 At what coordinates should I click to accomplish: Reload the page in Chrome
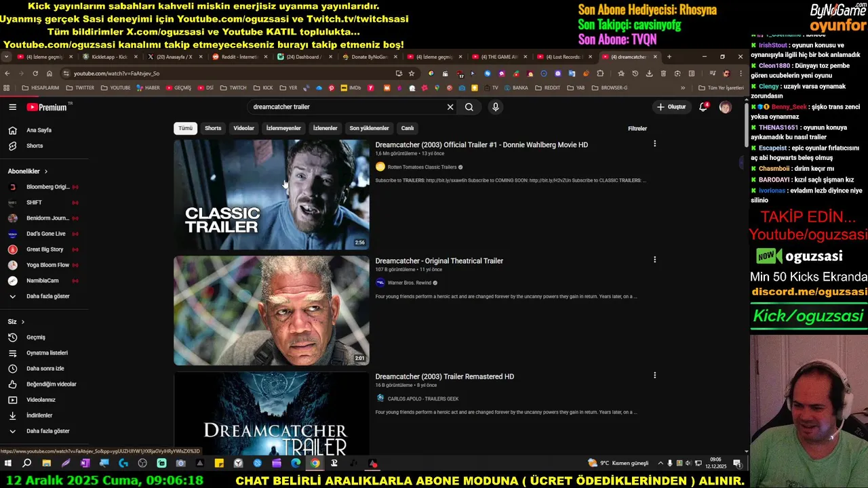pyautogui.click(x=35, y=73)
